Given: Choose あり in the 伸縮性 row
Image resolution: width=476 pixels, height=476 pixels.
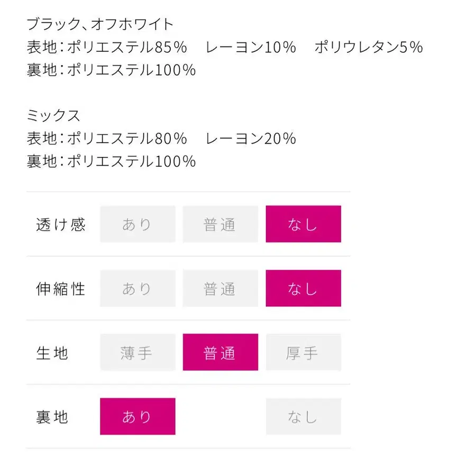Looking at the screenshot, I should (x=138, y=288).
